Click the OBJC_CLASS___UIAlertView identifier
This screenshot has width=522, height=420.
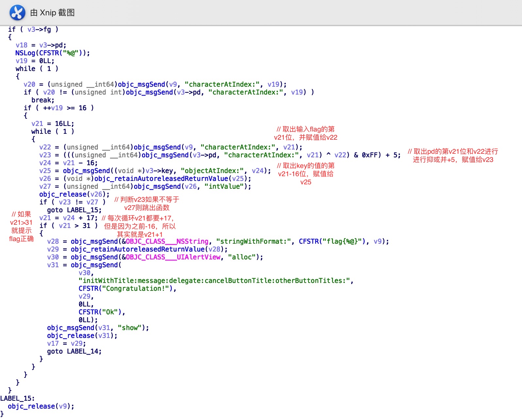click(x=173, y=257)
